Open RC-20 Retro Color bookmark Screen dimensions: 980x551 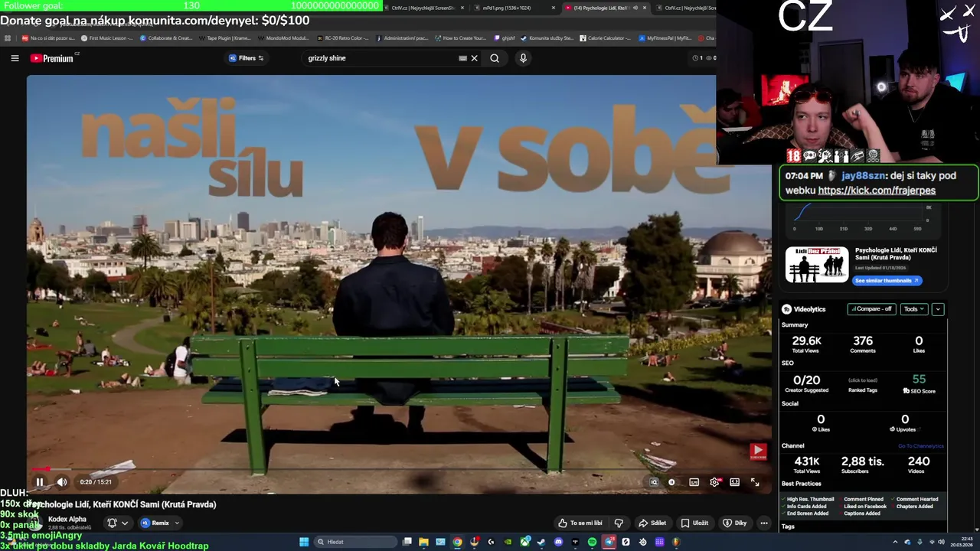pyautogui.click(x=342, y=38)
